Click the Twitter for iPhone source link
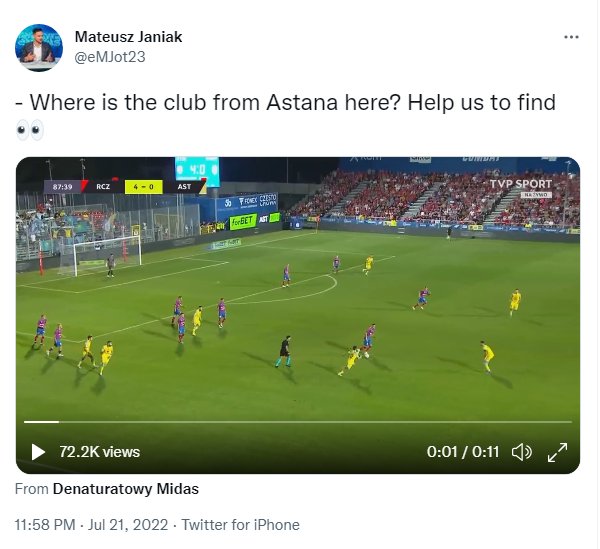 (240, 525)
